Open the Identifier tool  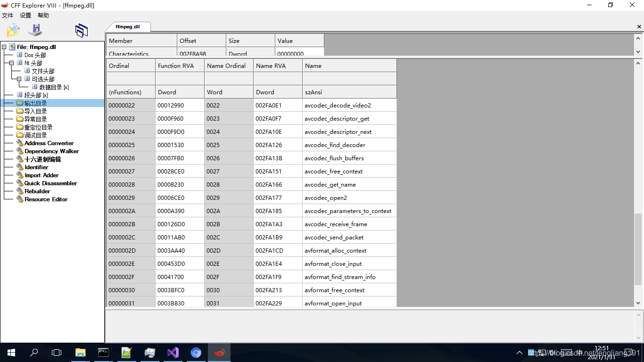(x=36, y=167)
